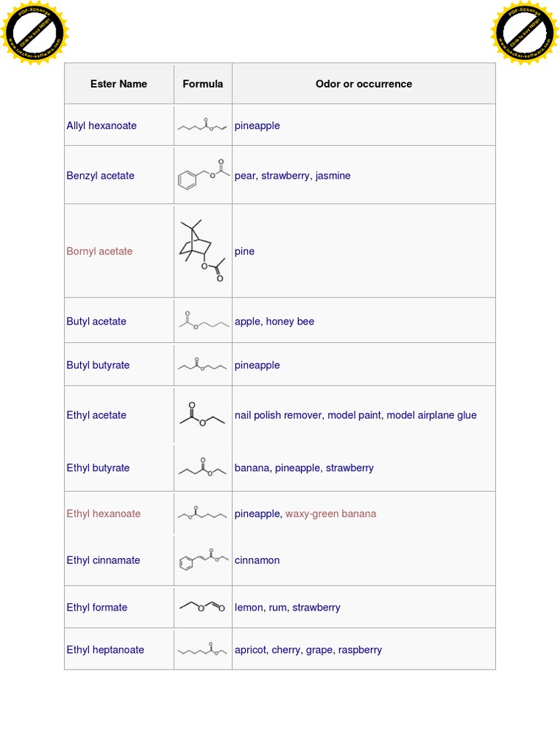Click the jasmine odor link
The height and width of the screenshot is (747, 560).
(333, 176)
